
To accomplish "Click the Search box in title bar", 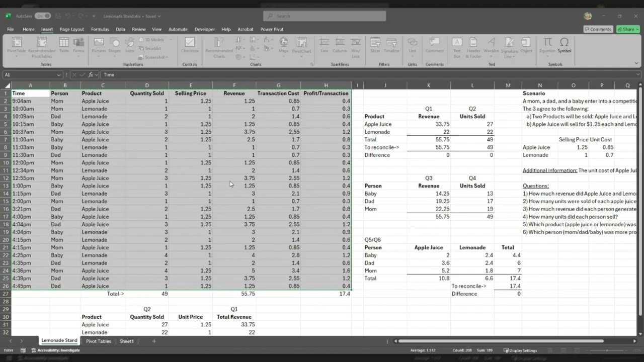I will [325, 16].
